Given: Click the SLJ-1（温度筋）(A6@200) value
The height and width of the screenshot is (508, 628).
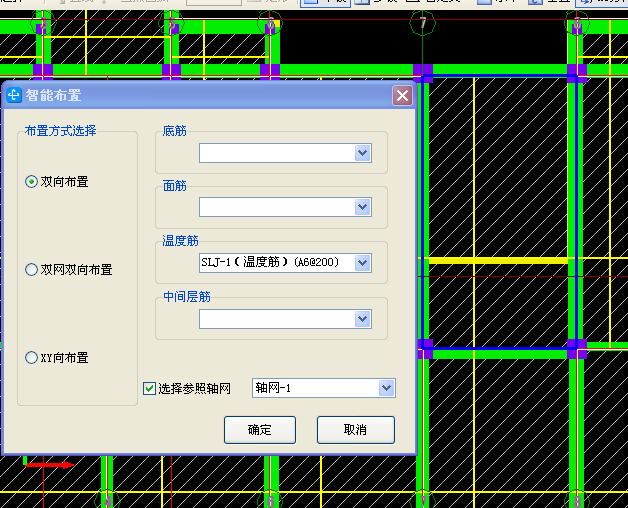Looking at the screenshot, I should point(270,262).
